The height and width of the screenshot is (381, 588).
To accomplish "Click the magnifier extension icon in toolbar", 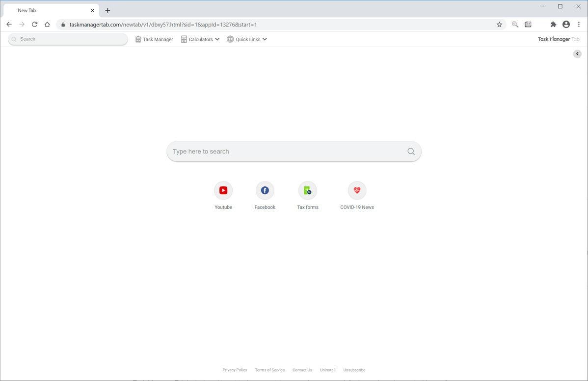I will tap(515, 25).
